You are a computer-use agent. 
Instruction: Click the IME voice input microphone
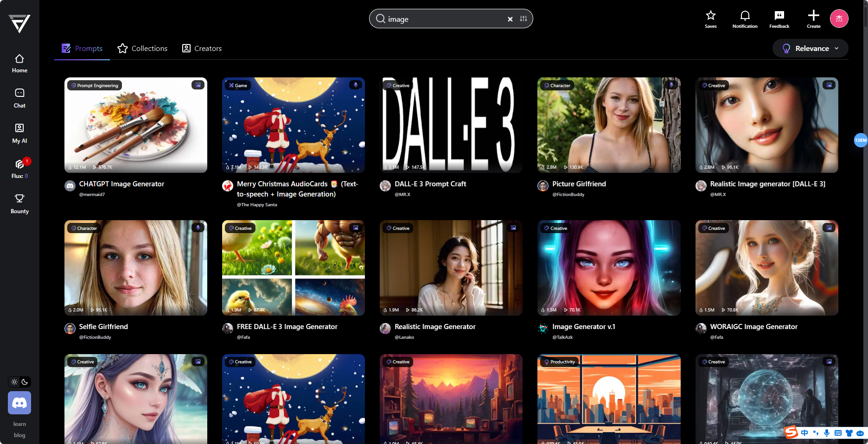tap(827, 433)
